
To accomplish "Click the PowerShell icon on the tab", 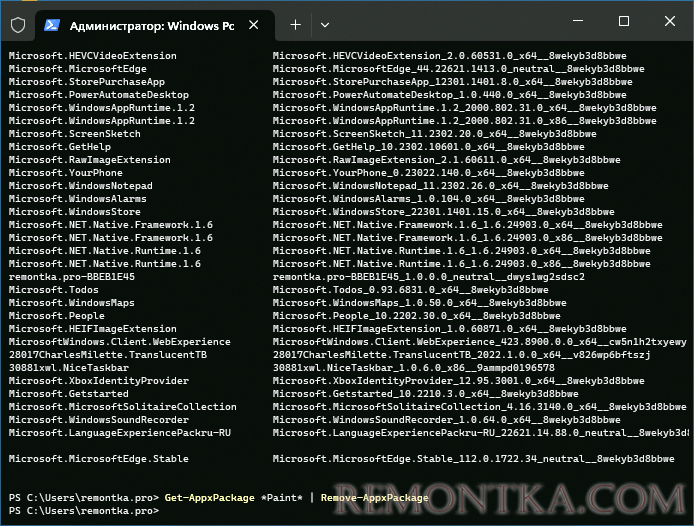I will click(x=52, y=25).
